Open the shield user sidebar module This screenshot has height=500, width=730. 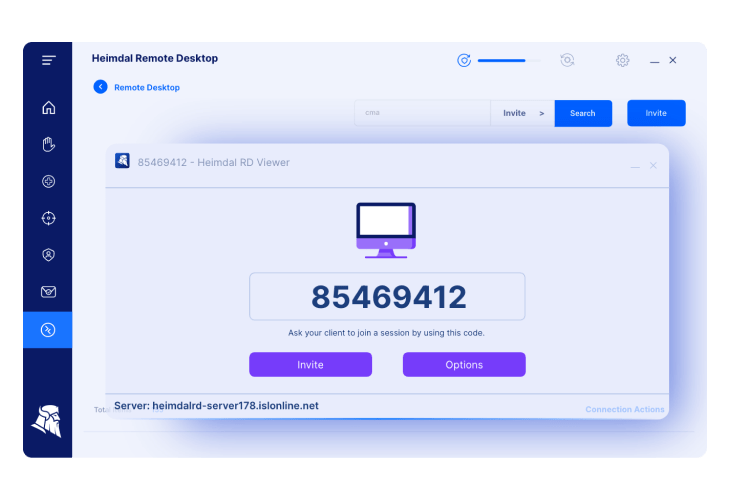48,255
